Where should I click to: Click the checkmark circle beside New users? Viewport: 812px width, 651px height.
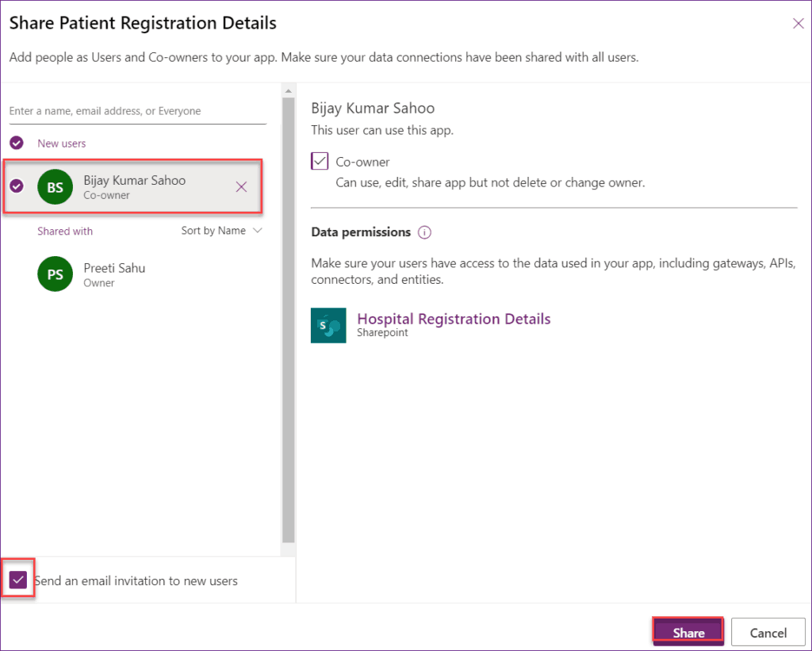pyautogui.click(x=16, y=143)
